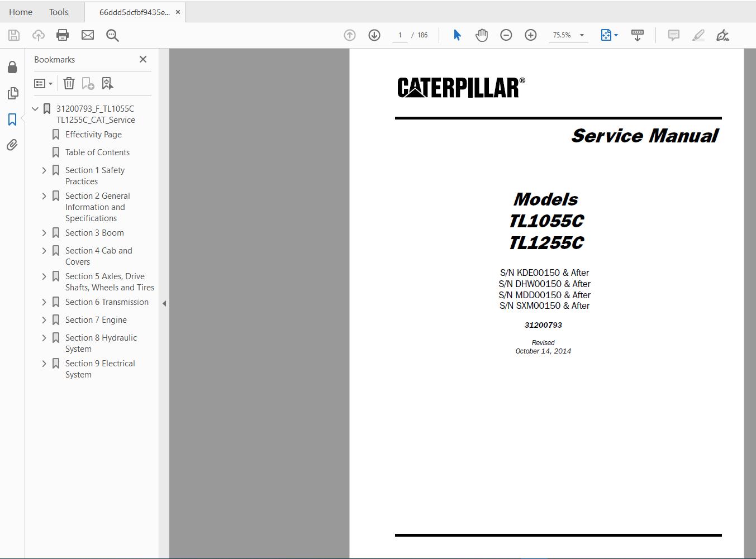Expand Section 6 Transmission bookmark
Screen dimensions: 756x559
pos(44,302)
